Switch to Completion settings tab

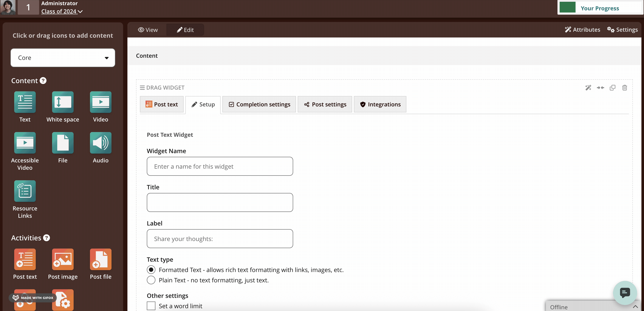(x=259, y=104)
